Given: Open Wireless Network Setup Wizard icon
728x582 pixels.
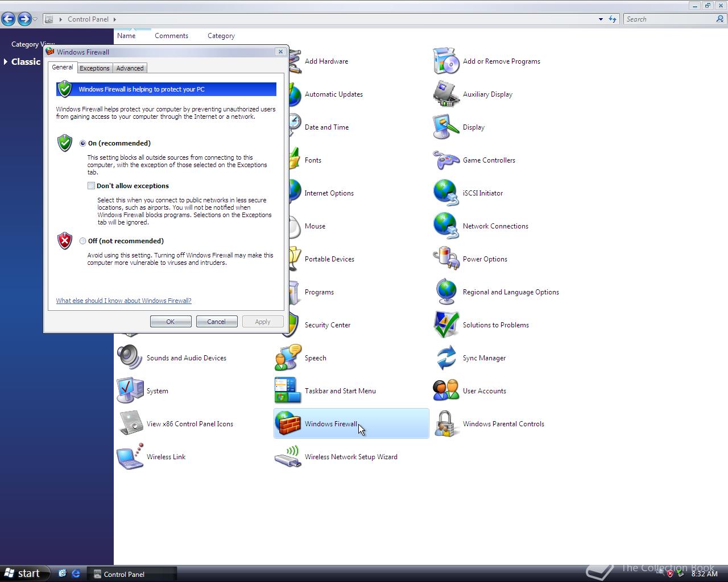Looking at the screenshot, I should (x=288, y=456).
